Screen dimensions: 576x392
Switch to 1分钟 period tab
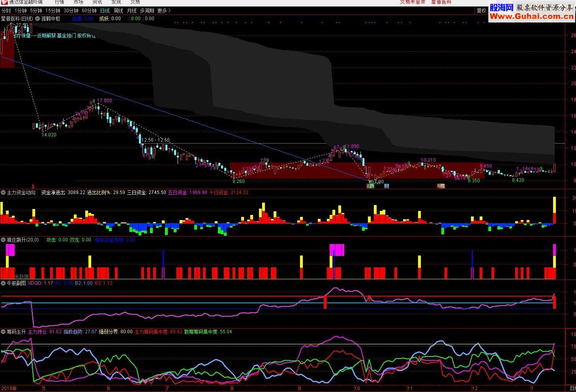pyautogui.click(x=20, y=11)
